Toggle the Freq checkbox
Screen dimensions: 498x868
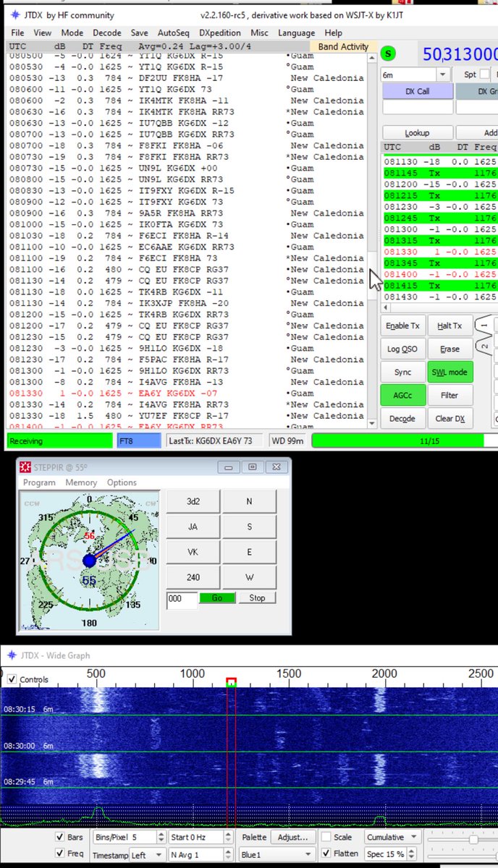click(59, 854)
